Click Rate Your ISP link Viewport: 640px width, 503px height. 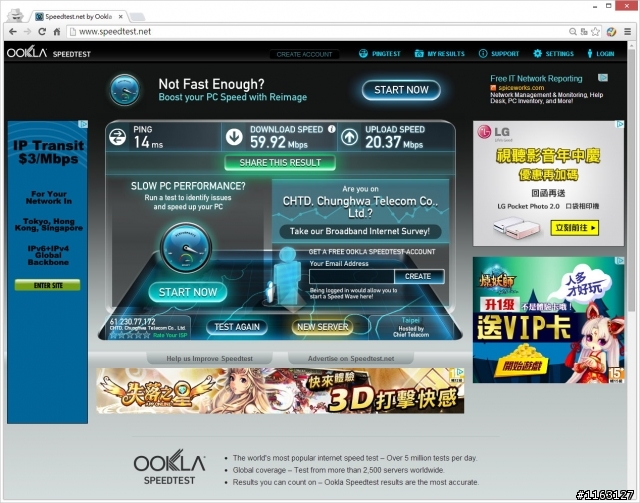point(170,335)
